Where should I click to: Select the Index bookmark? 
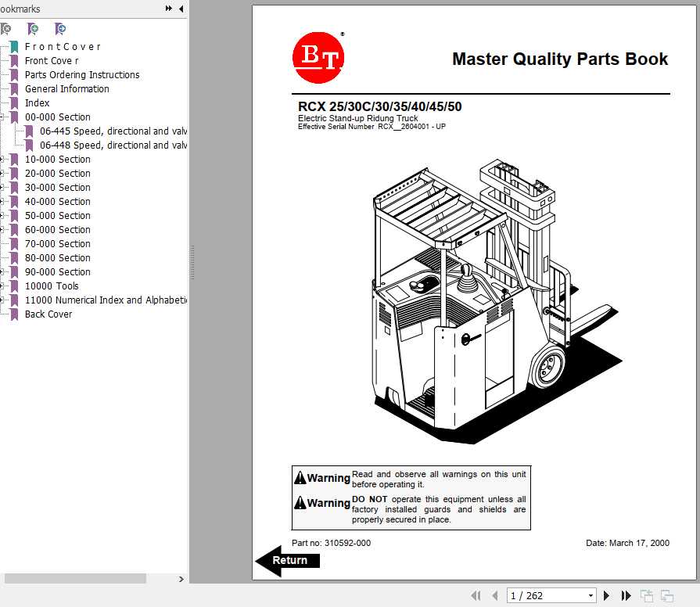point(37,102)
